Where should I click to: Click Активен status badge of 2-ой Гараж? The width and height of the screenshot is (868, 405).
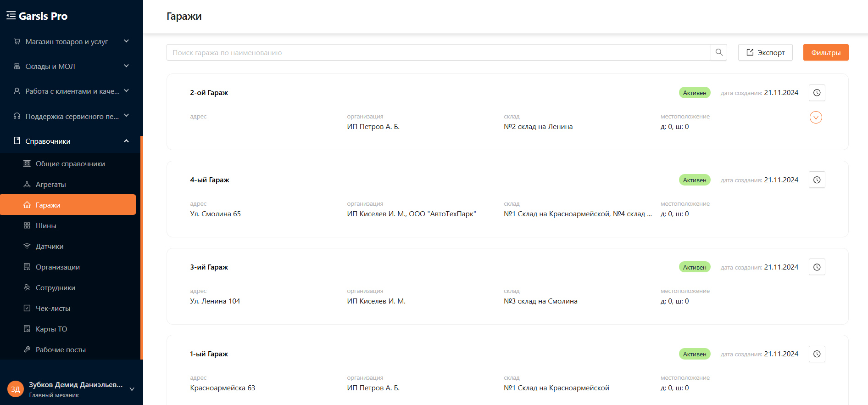[695, 93]
